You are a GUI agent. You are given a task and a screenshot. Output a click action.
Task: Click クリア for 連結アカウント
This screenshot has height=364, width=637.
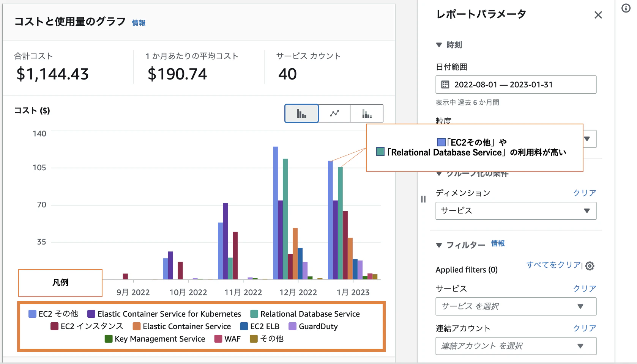click(585, 328)
